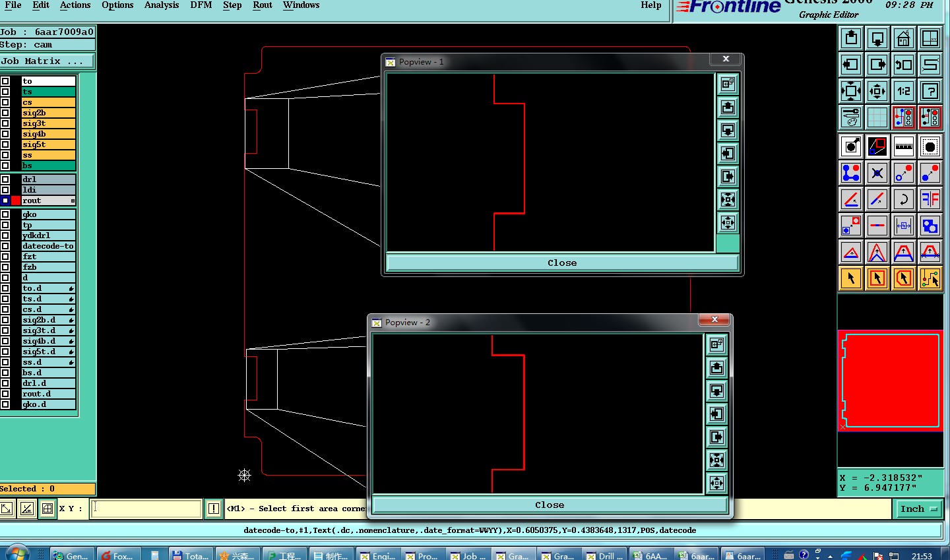950x560 pixels.
Task: Click the home view icon
Action: point(904,38)
